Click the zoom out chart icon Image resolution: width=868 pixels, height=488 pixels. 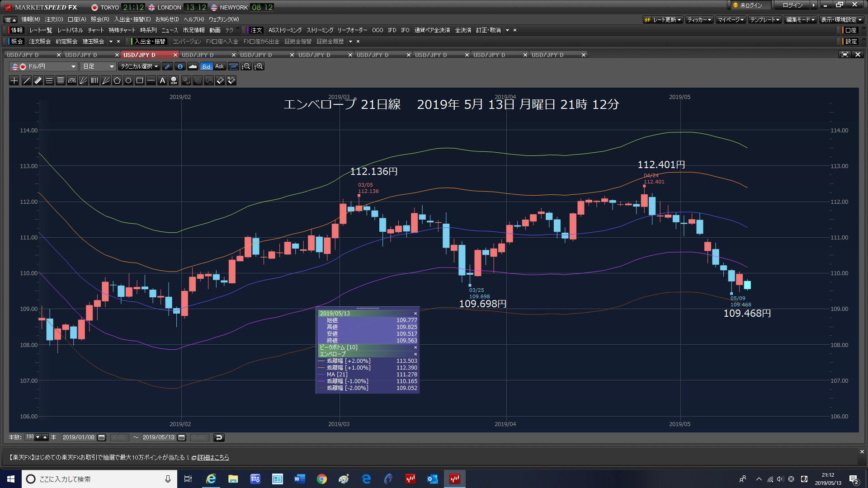pyautogui.click(x=246, y=66)
